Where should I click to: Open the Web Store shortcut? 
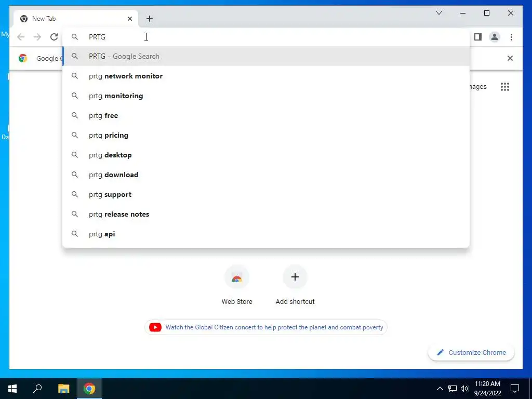(237, 285)
